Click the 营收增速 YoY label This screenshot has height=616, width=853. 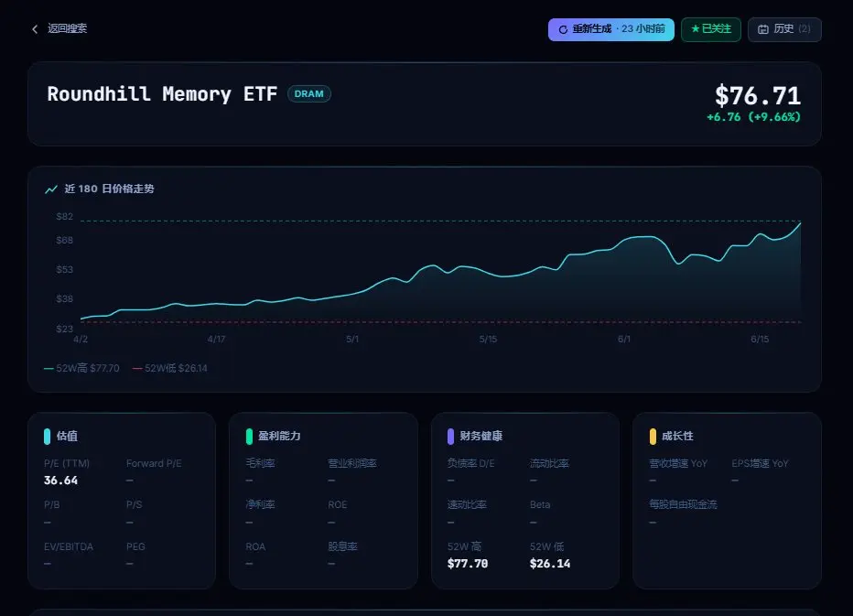(678, 464)
